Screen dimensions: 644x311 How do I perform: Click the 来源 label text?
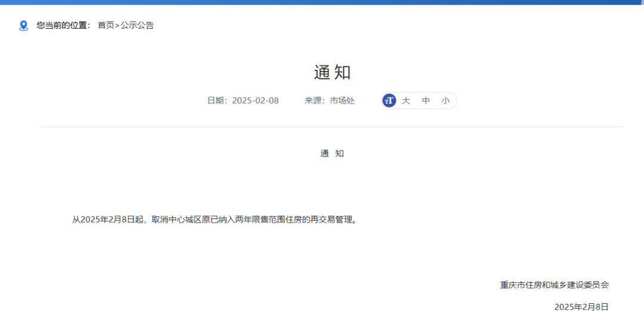click(x=315, y=101)
